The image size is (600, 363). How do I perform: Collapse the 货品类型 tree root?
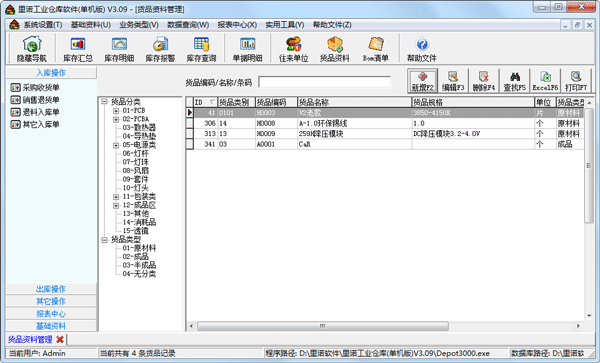(x=104, y=240)
